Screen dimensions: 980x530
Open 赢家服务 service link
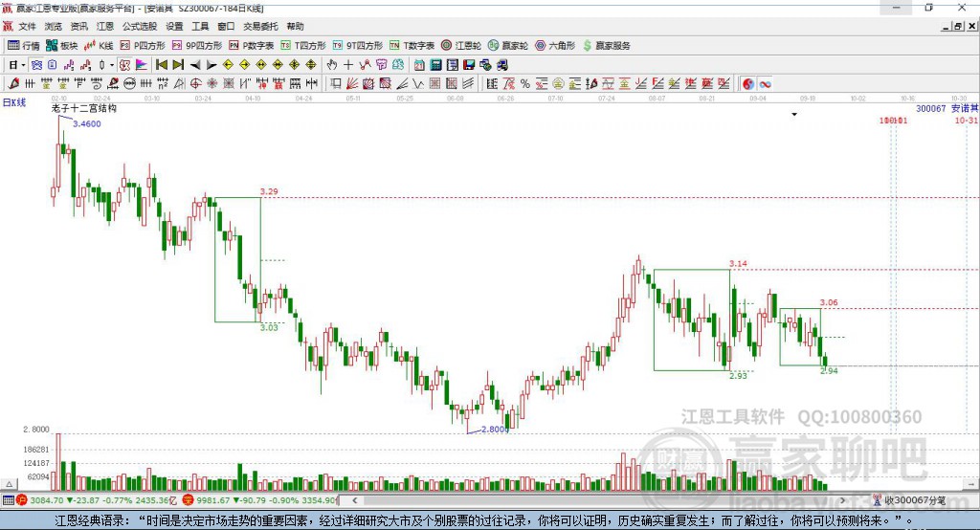point(606,46)
